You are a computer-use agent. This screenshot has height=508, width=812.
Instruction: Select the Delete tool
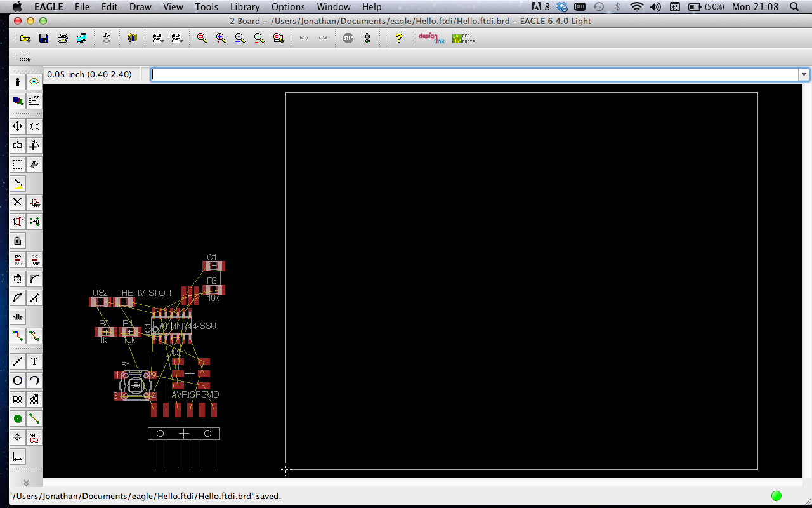(x=18, y=203)
